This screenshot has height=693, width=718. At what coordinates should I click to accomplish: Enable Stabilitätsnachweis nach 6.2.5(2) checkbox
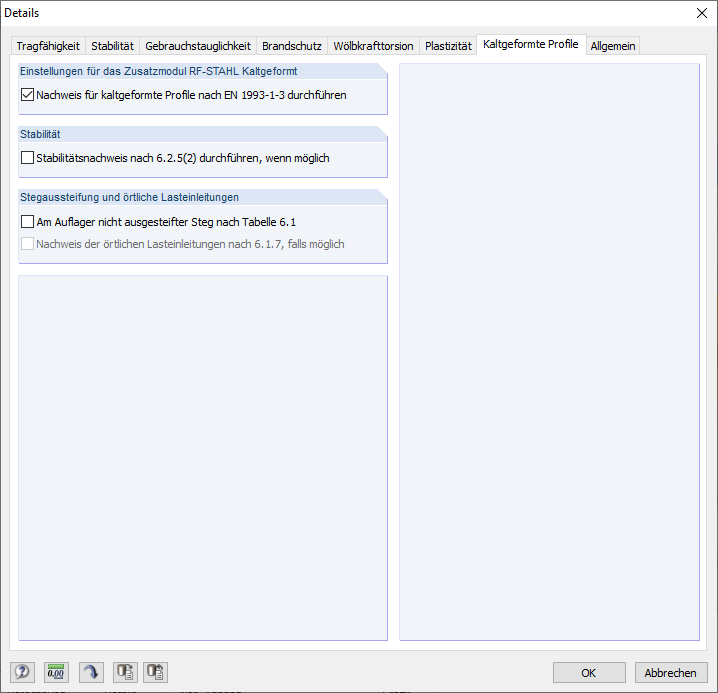coord(27,158)
